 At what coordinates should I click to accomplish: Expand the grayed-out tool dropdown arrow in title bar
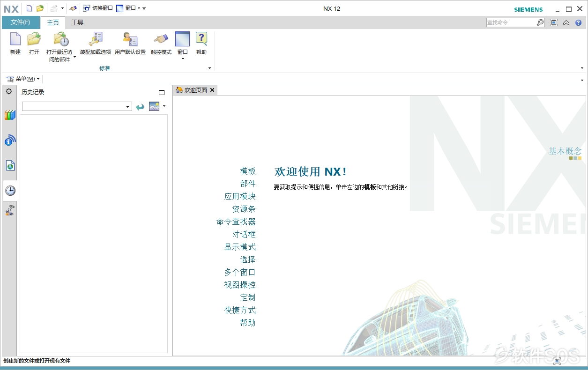[62, 8]
